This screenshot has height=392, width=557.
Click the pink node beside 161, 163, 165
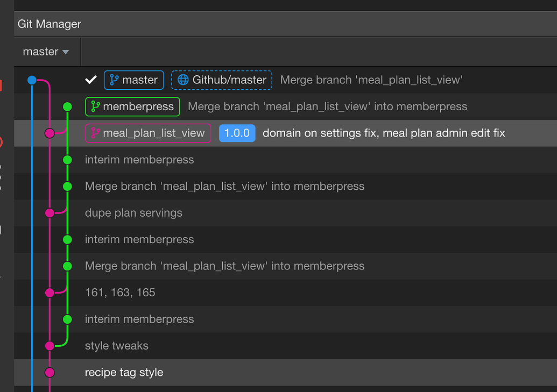[50, 293]
